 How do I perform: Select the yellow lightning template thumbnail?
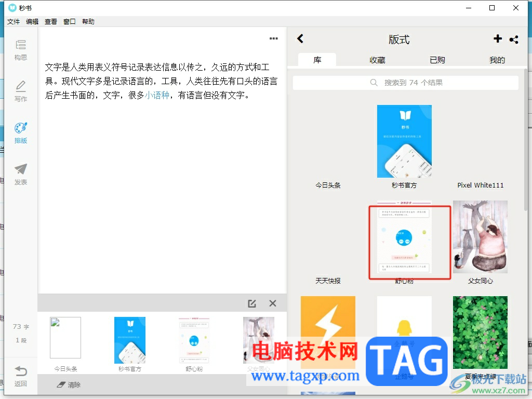click(328, 332)
